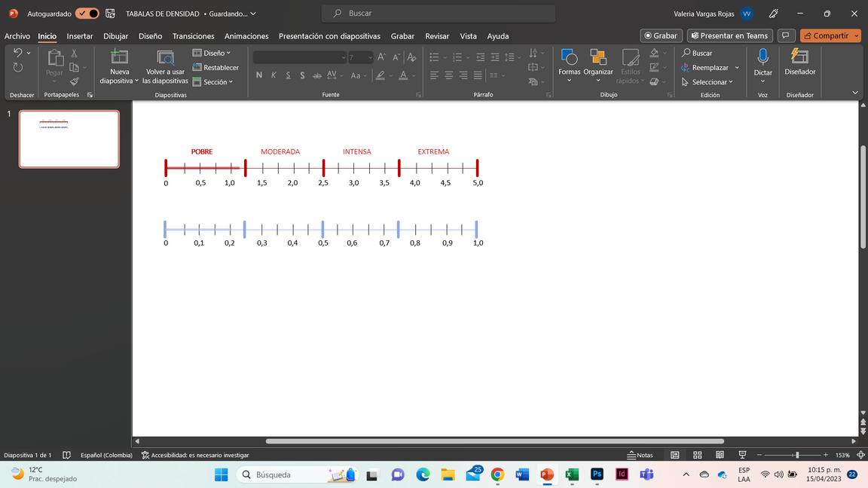868x488 pixels.
Task: Toggle bold formatting N button
Action: coord(259,75)
